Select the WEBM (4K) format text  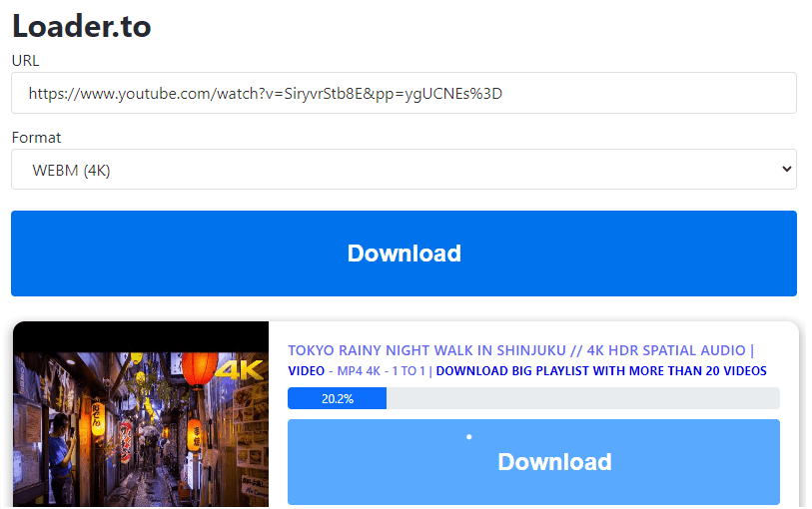pyautogui.click(x=71, y=170)
